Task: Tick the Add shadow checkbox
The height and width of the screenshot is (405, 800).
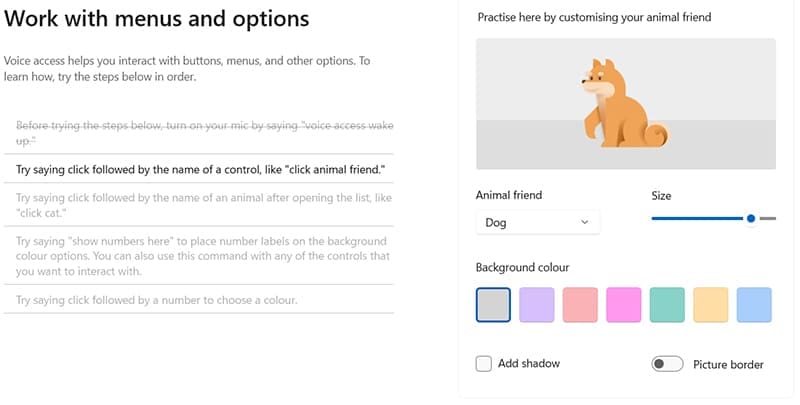Action: click(x=484, y=364)
